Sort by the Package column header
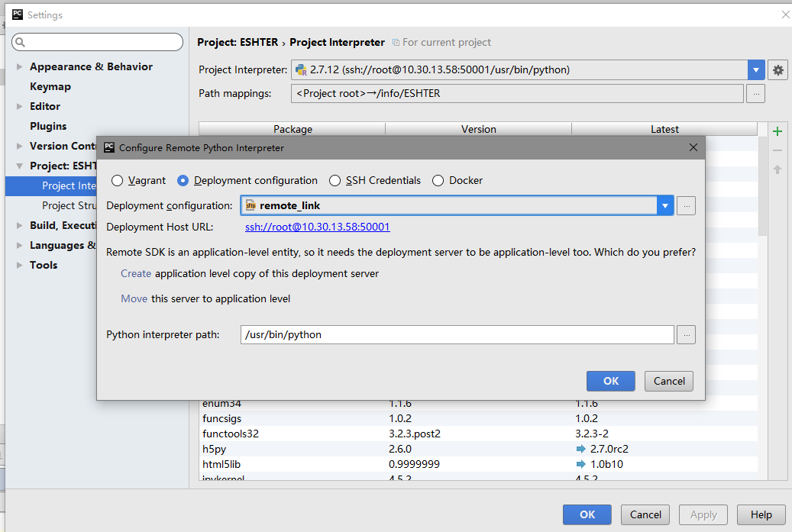The image size is (792, 532). coord(293,129)
